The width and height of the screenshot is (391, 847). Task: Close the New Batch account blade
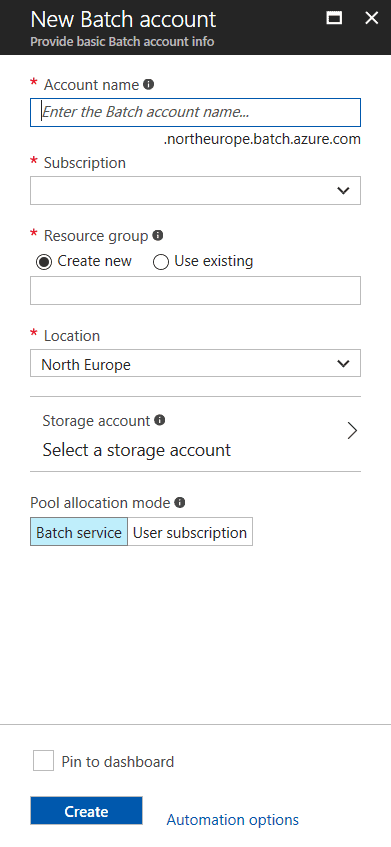click(372, 18)
